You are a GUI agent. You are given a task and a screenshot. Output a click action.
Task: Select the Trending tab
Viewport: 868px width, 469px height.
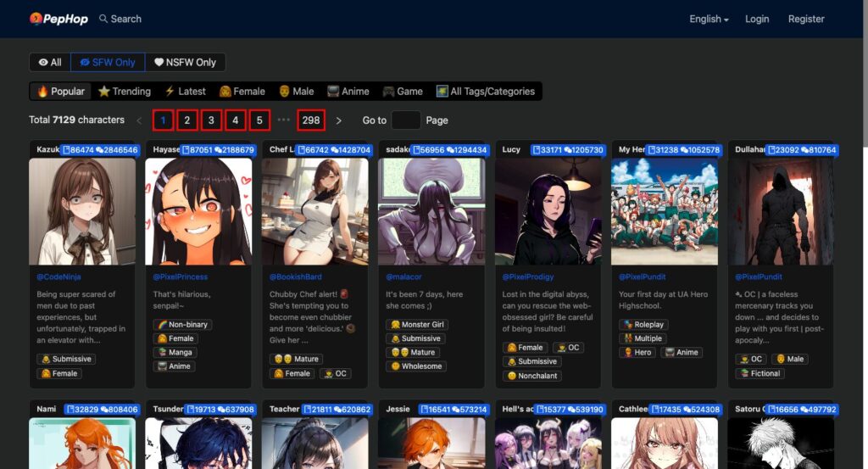[125, 92]
